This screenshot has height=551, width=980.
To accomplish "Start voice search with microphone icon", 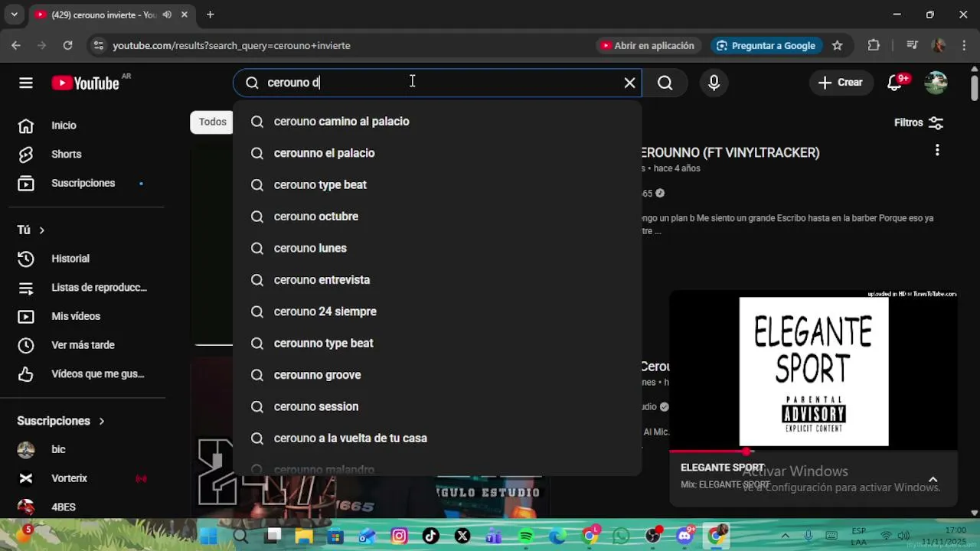I will click(714, 83).
